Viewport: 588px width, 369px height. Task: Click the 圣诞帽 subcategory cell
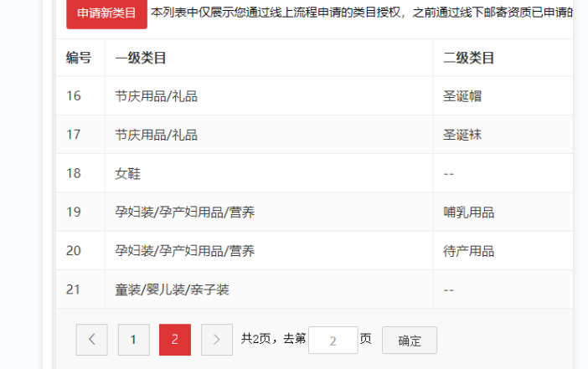click(x=462, y=96)
